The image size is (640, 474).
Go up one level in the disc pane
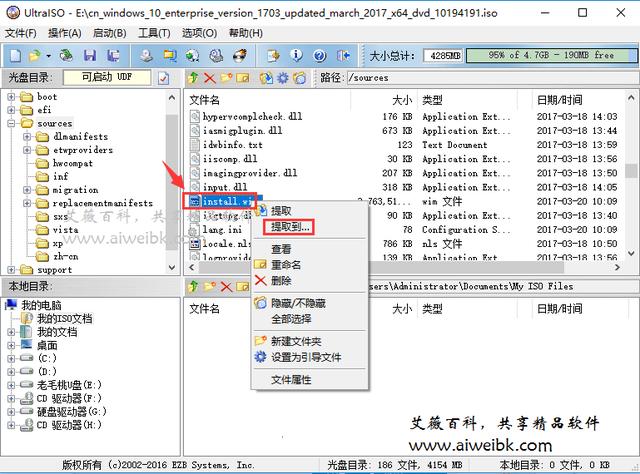point(193,78)
